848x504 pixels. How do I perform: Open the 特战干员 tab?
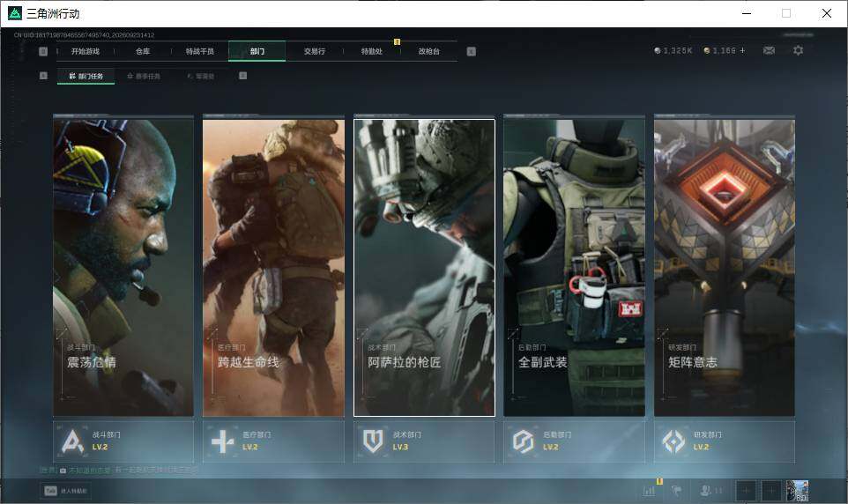coord(200,51)
